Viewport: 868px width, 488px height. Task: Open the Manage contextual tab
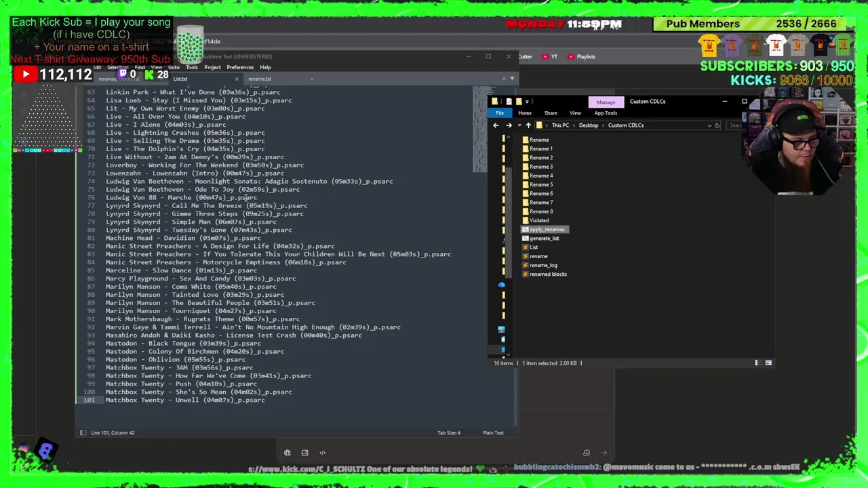pyautogui.click(x=606, y=102)
